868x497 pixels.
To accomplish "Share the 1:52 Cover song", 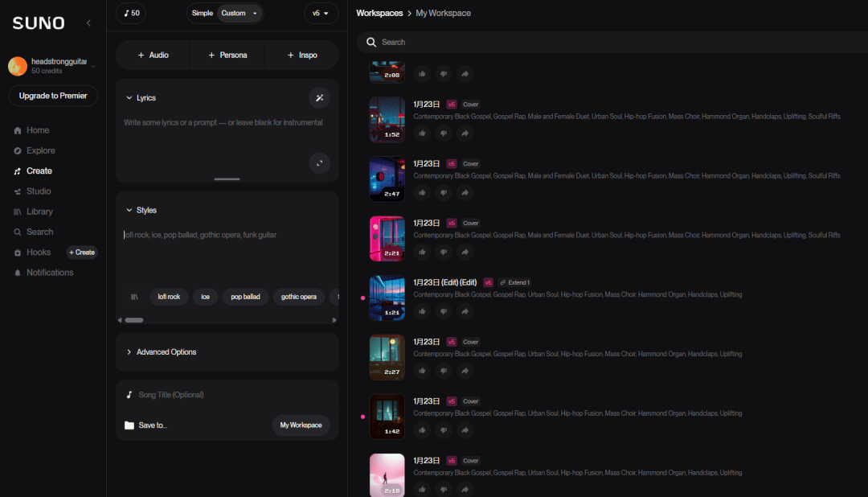I will click(465, 133).
